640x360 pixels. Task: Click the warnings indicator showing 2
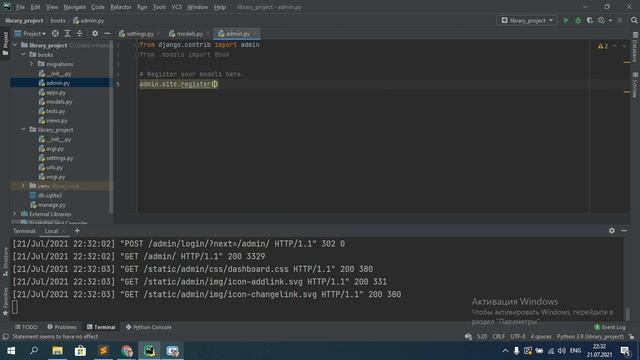(x=603, y=46)
